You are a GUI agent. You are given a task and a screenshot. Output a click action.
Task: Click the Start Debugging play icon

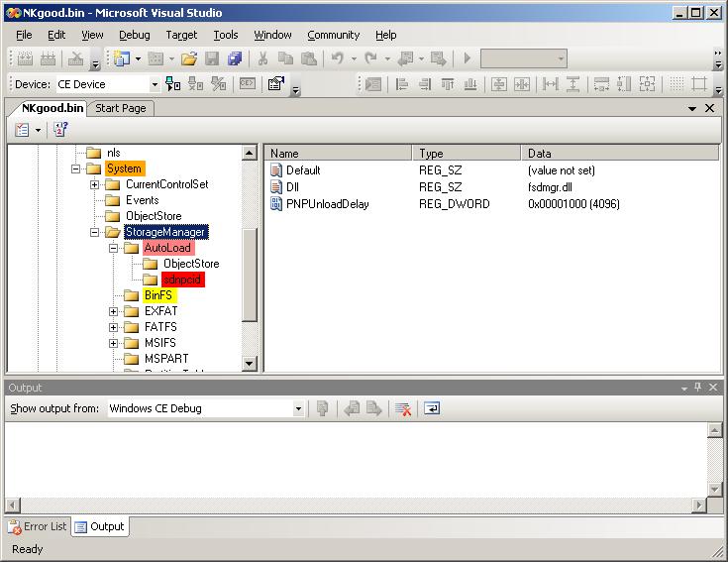point(468,58)
